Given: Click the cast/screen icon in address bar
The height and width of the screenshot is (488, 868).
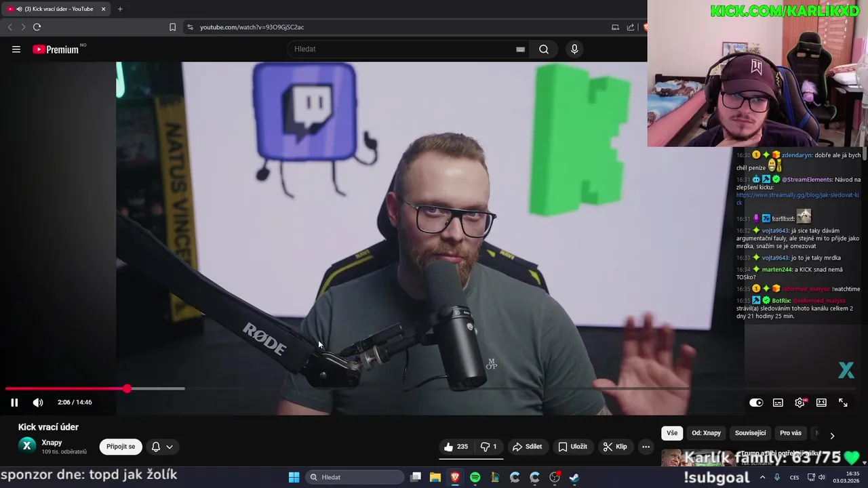Looking at the screenshot, I should tap(615, 27).
